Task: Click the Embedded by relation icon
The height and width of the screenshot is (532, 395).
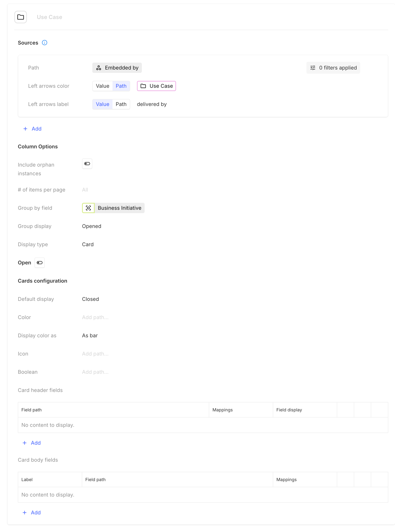Action: (x=98, y=68)
